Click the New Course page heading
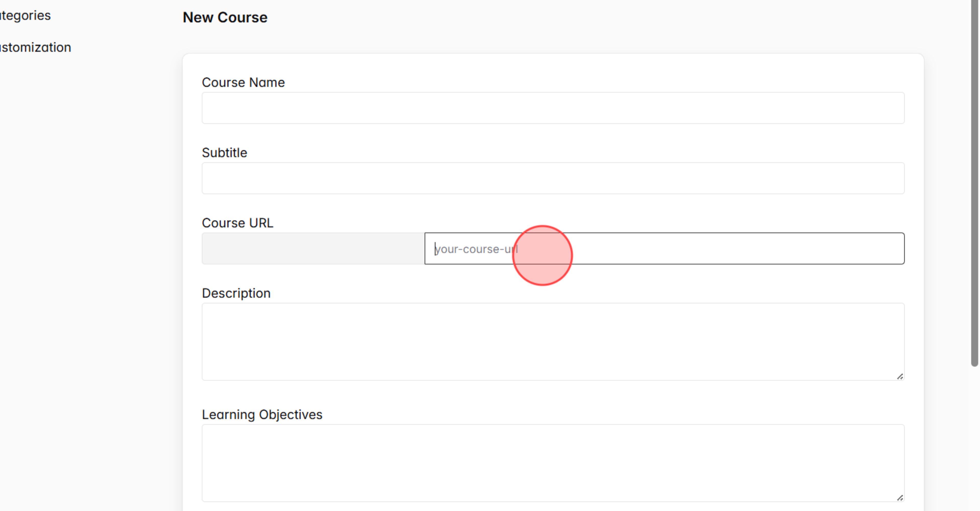Viewport: 980px width, 511px height. click(x=225, y=17)
